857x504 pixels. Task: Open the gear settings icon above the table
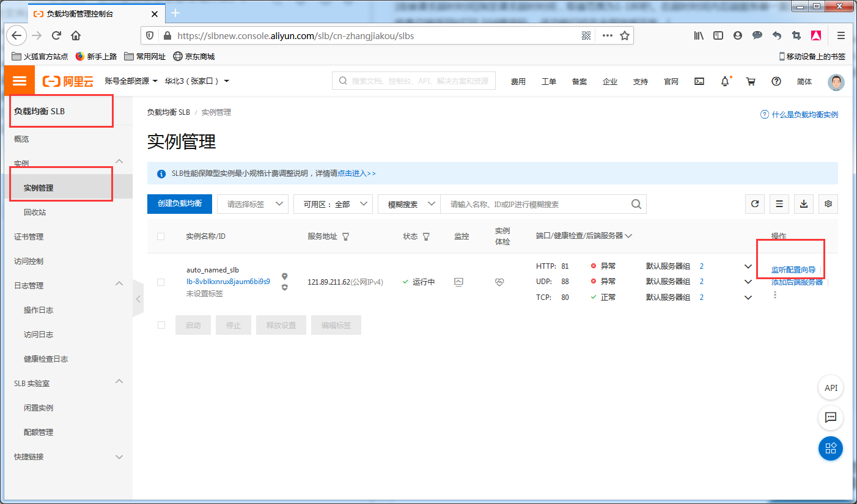point(828,203)
